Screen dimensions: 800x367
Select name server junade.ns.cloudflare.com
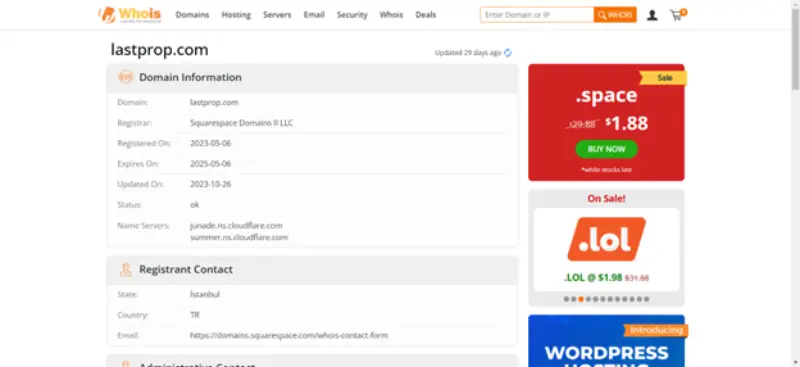pos(236,225)
